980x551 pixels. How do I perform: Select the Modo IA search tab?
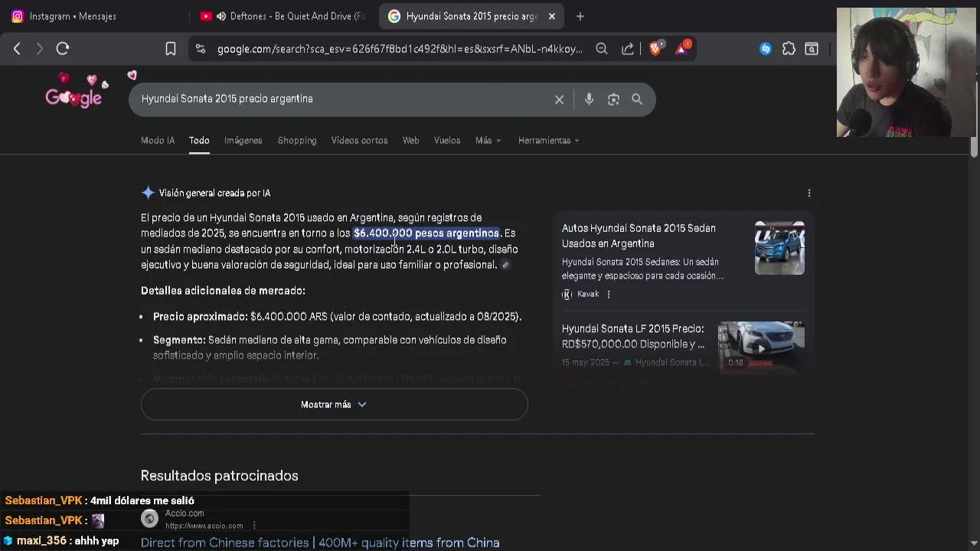pos(158,141)
